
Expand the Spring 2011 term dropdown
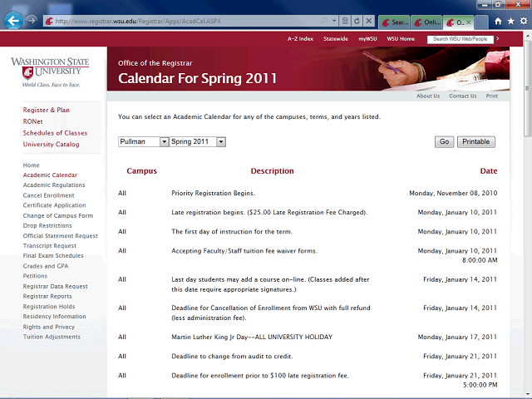pyautogui.click(x=221, y=142)
